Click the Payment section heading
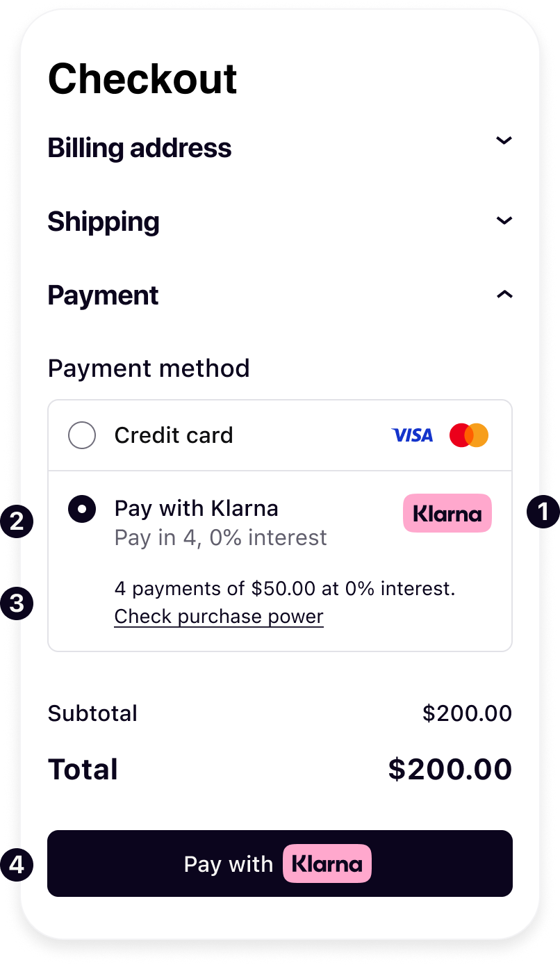Image resolution: width=560 pixels, height=965 pixels. pyautogui.click(x=103, y=295)
